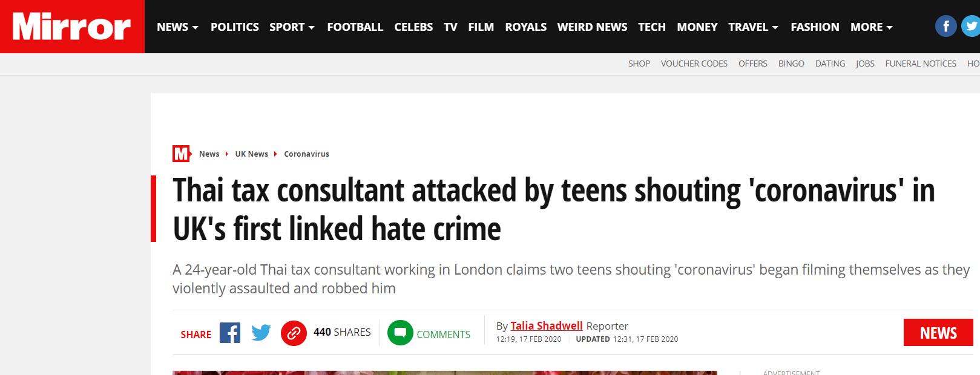Screen dimensions: 980x375
Task: Click the News breadcrumb link
Action: pyautogui.click(x=209, y=154)
